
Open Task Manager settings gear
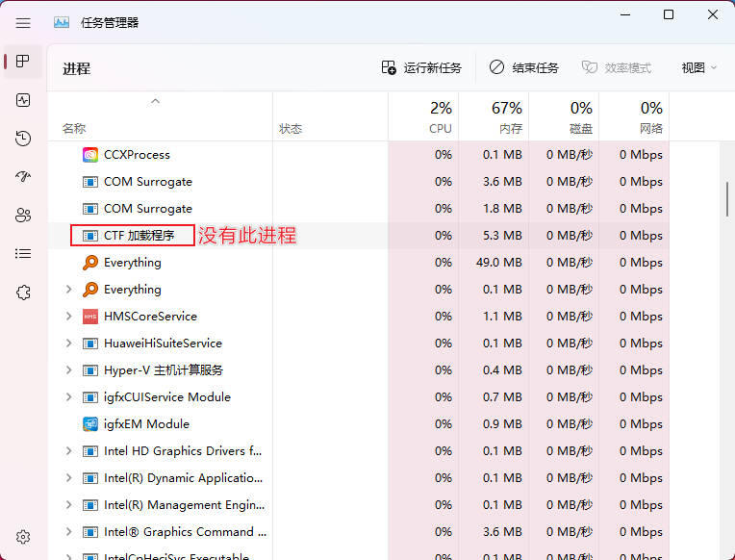[x=23, y=537]
